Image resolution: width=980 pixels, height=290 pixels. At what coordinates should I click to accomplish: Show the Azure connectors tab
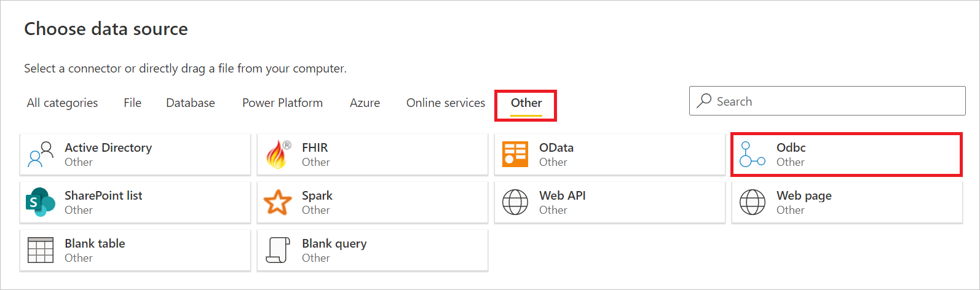tap(365, 103)
